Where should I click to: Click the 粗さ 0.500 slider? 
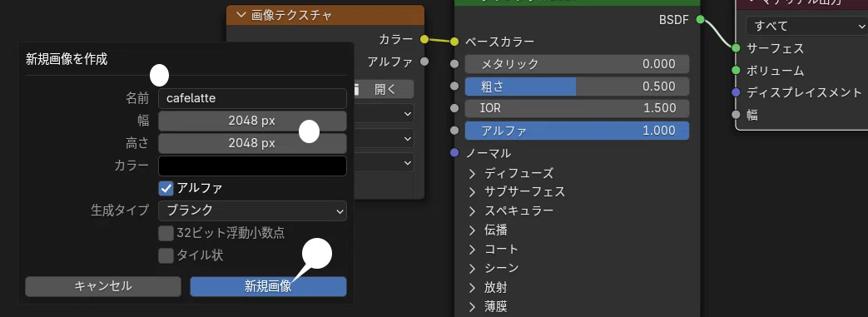click(577, 87)
